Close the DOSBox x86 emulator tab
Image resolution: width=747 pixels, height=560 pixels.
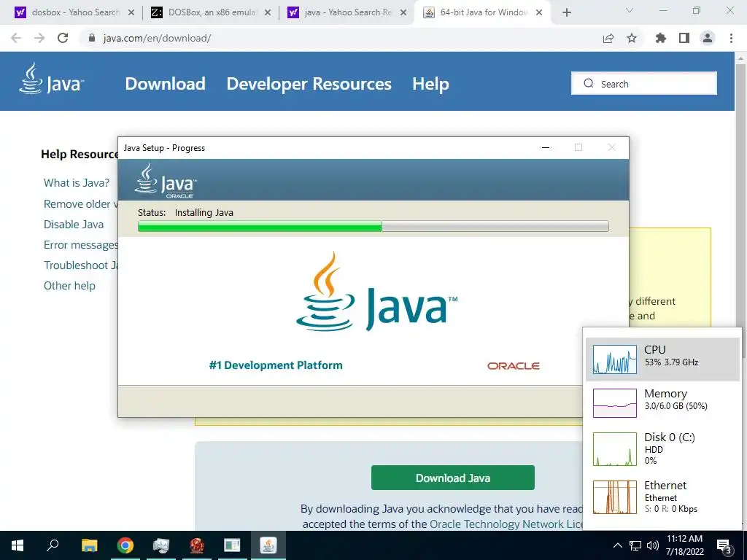coord(268,12)
